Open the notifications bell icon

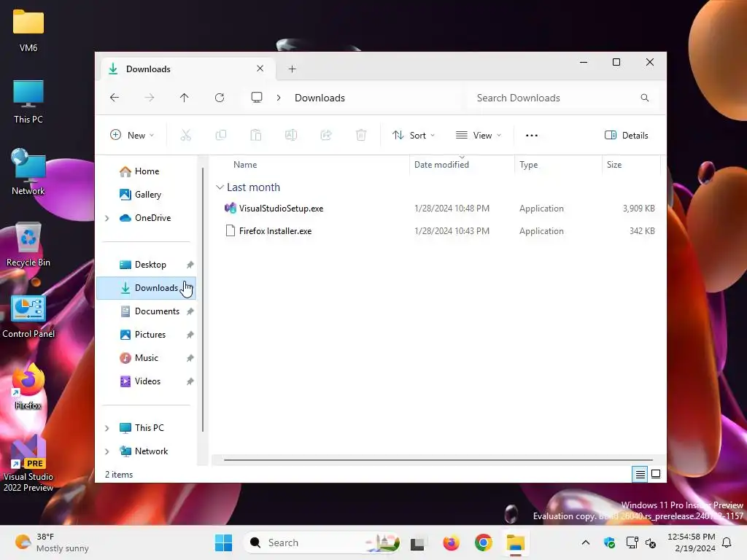[x=727, y=542]
